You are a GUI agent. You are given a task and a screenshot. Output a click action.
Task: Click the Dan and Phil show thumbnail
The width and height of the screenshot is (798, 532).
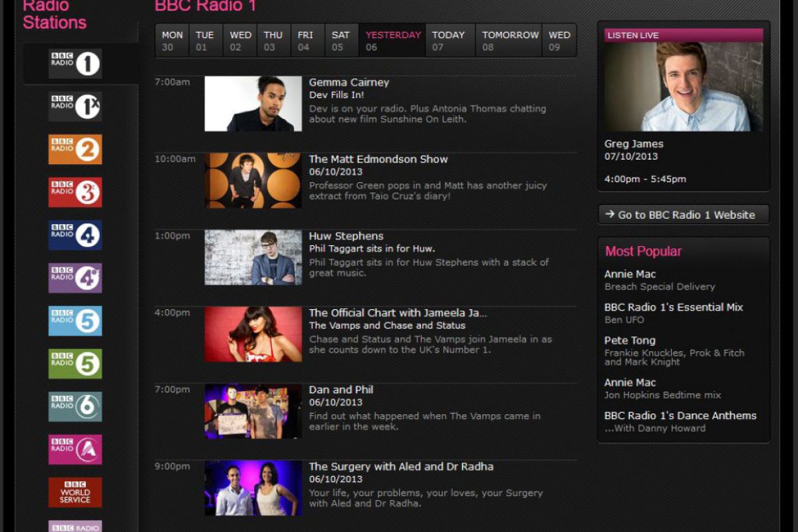pos(253,411)
